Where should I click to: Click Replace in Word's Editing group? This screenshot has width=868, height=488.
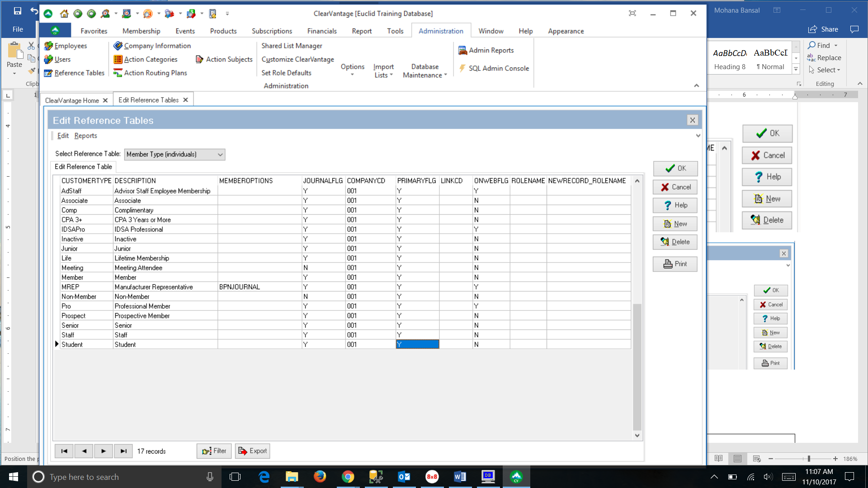[824, 58]
